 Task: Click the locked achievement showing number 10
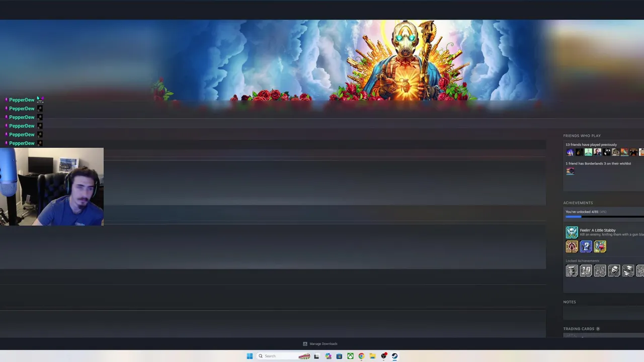click(586, 271)
